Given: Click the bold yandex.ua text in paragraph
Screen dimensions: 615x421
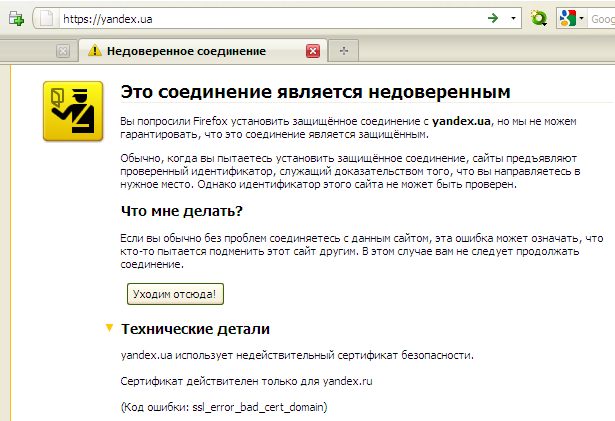Looking at the screenshot, I should 461,121.
